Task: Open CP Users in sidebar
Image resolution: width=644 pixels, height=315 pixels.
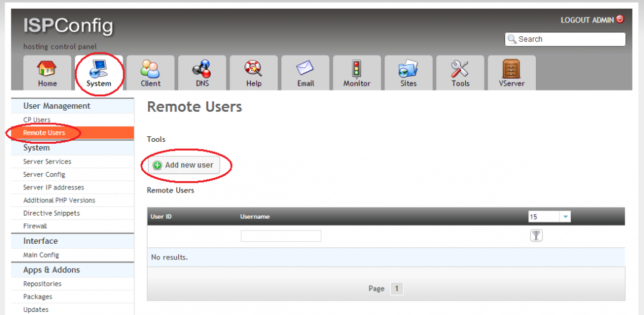Action: (x=36, y=120)
